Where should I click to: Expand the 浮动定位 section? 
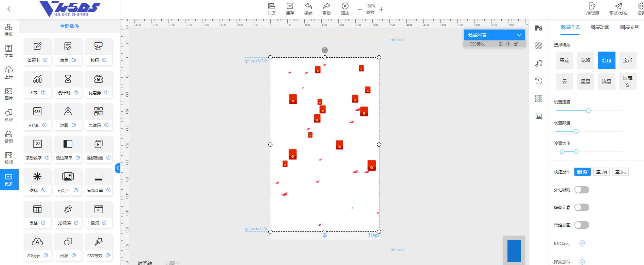582,262
